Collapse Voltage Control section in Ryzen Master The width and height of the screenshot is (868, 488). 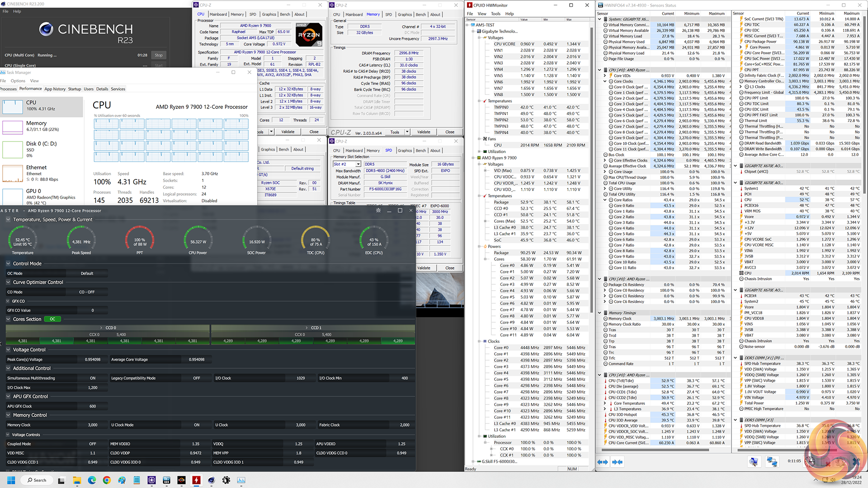[x=8, y=350]
